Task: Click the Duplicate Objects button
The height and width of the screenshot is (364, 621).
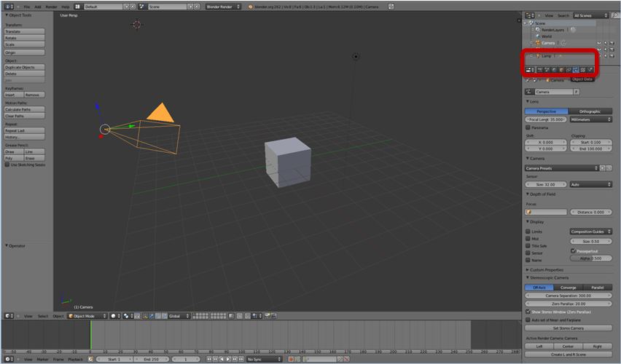Action: [x=25, y=67]
